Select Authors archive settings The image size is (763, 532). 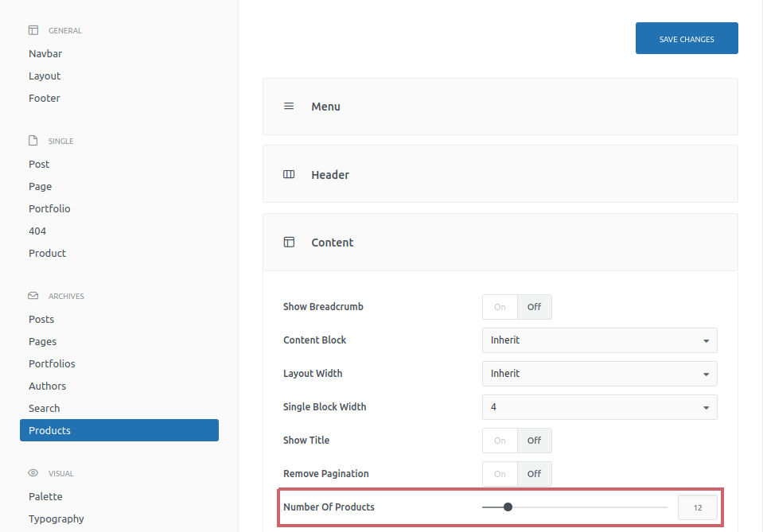pos(47,386)
